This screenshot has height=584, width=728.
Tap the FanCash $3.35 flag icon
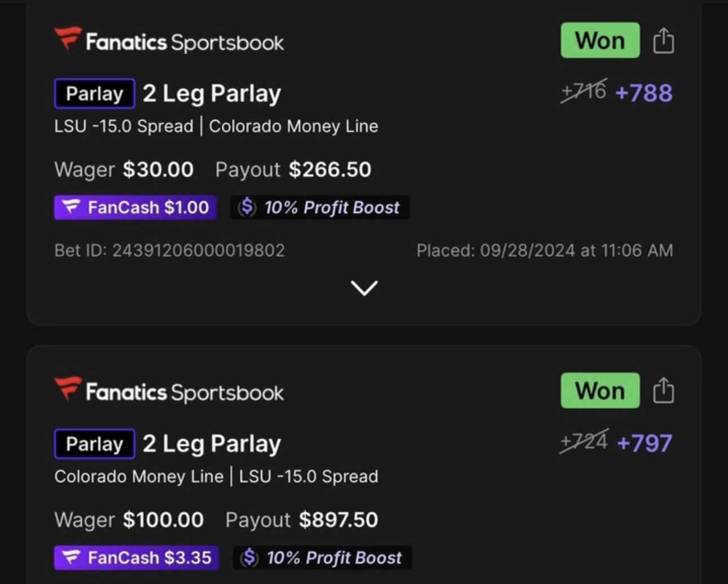[x=71, y=557]
